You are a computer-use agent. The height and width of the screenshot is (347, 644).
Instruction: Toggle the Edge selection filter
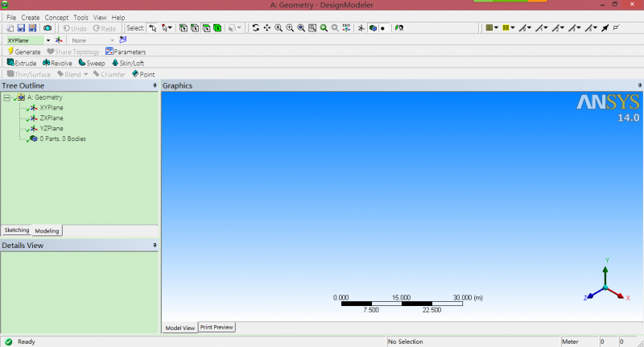[x=195, y=28]
